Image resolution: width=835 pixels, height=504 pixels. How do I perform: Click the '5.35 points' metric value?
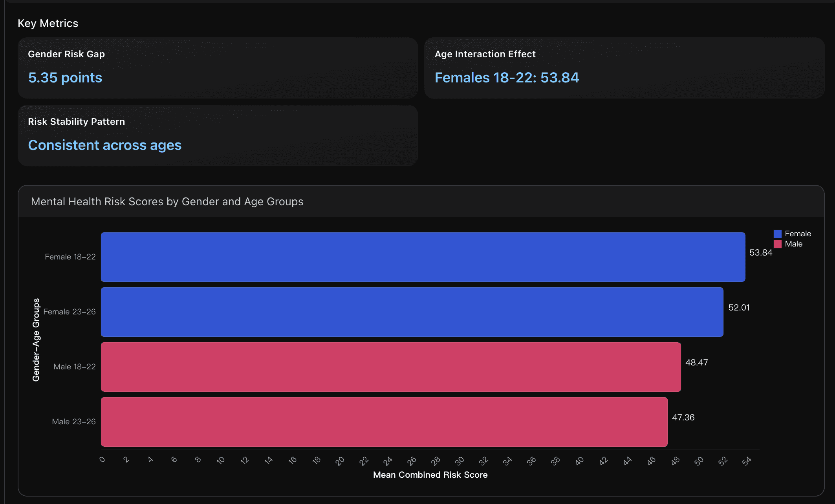(65, 78)
